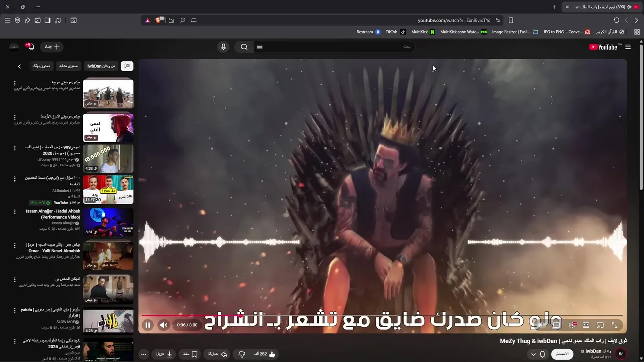
Task: Open the ميكس موسيقى عربية mix thumbnail
Action: (108, 94)
